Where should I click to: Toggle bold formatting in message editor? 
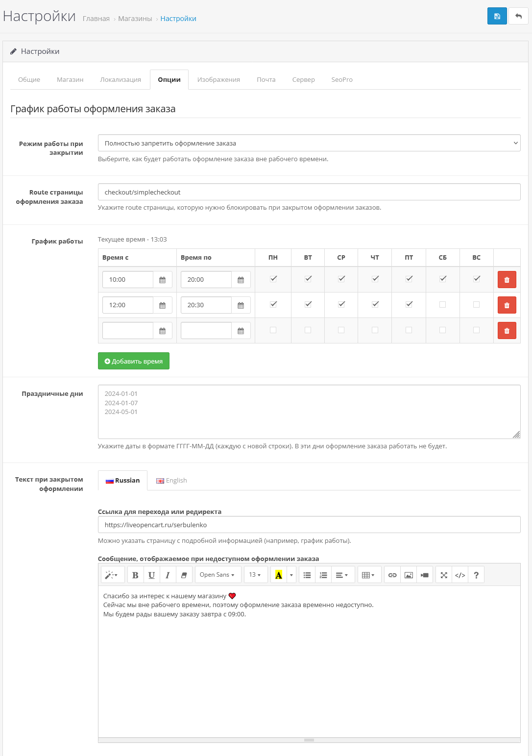(135, 575)
